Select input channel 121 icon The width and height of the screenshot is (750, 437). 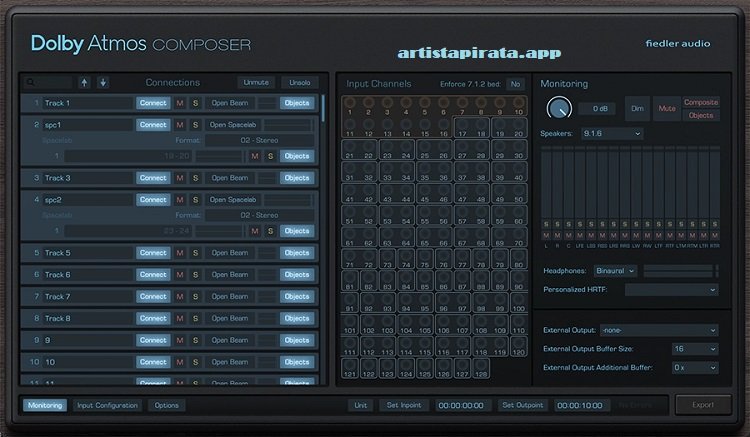pyautogui.click(x=350, y=366)
